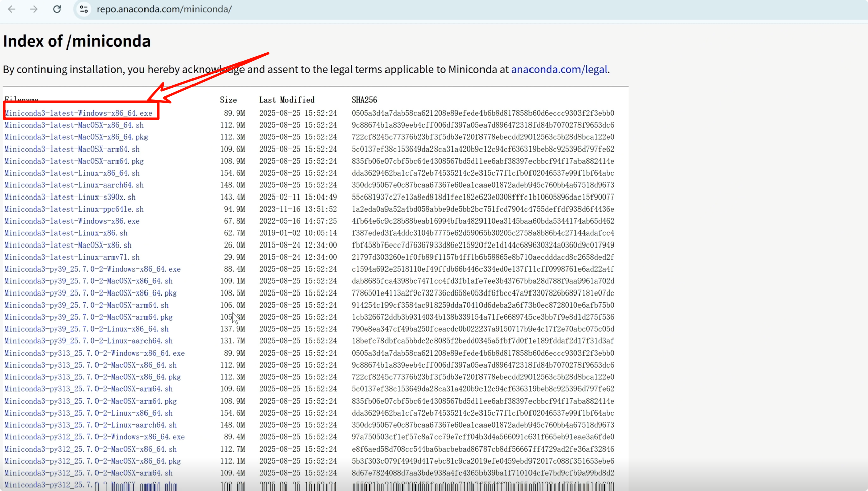The image size is (868, 491).
Task: Download Miniconda3-latest-Linux-aarch64.sh
Action: pyautogui.click(x=73, y=185)
